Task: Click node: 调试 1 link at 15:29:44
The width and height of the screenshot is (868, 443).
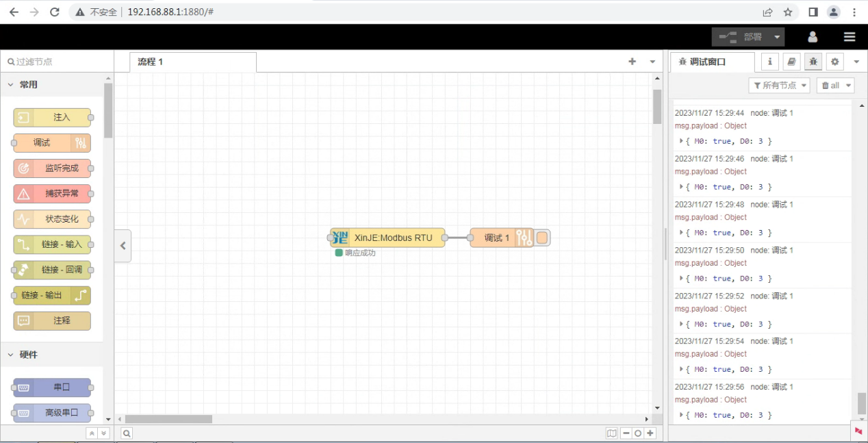Action: point(772,113)
